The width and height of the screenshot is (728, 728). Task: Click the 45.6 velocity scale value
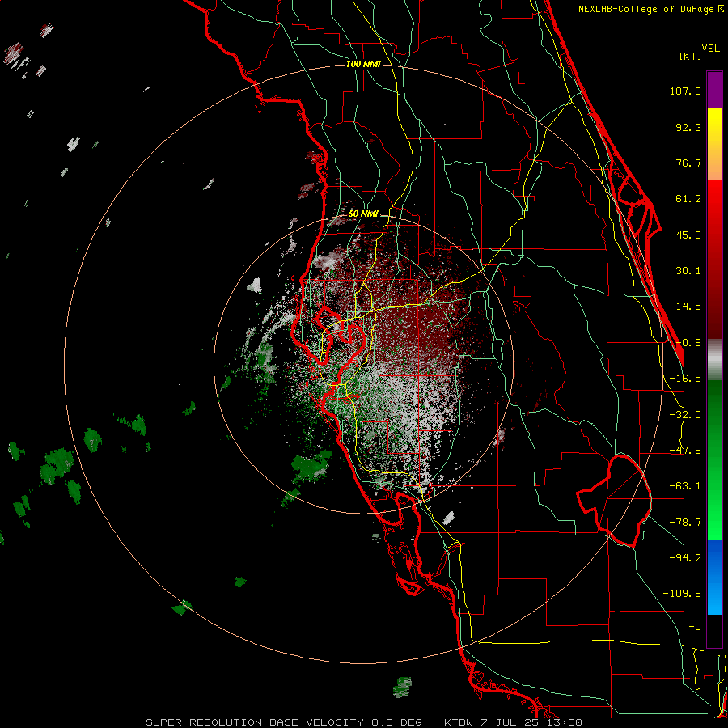pos(688,235)
